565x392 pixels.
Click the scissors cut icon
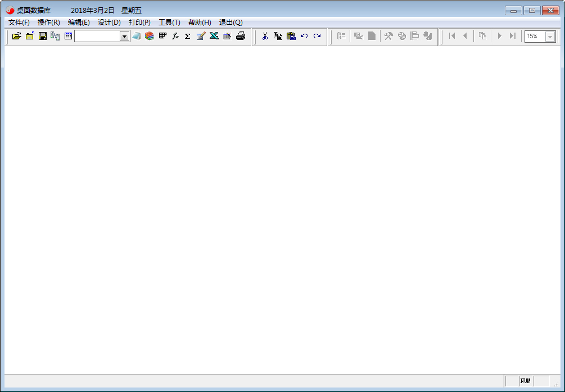tap(265, 36)
